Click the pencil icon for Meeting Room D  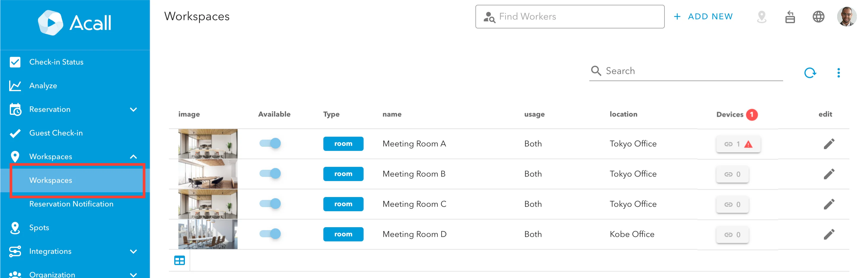(x=829, y=234)
